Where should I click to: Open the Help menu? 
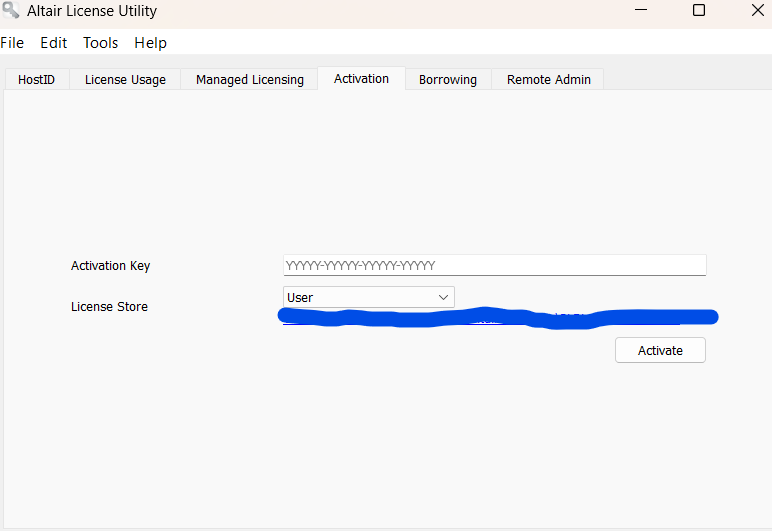coord(150,43)
